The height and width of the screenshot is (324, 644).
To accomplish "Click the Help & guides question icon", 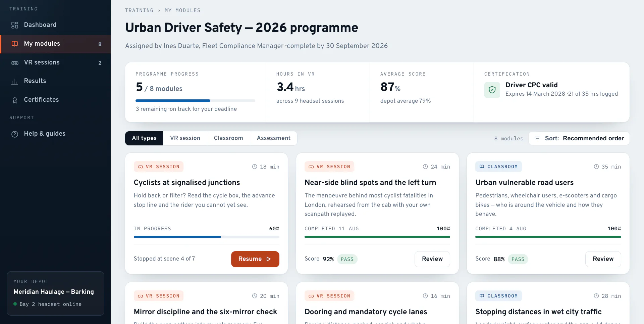I will [15, 134].
